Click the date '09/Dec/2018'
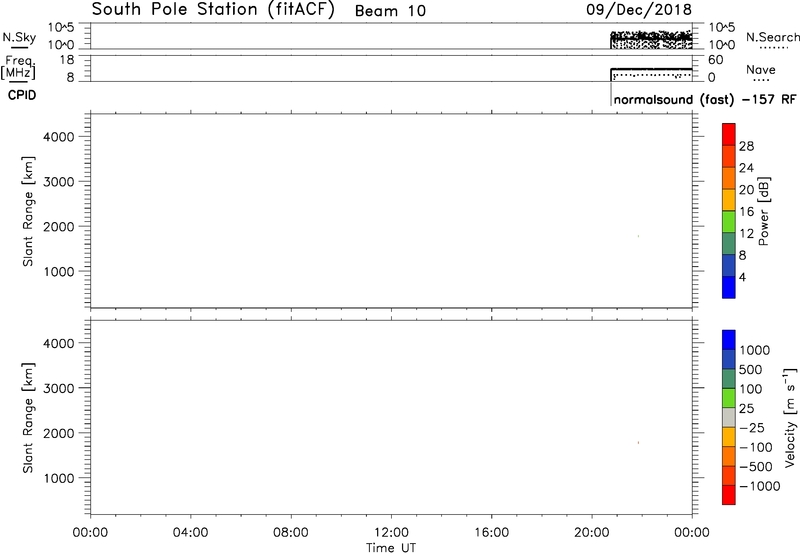 tap(639, 10)
